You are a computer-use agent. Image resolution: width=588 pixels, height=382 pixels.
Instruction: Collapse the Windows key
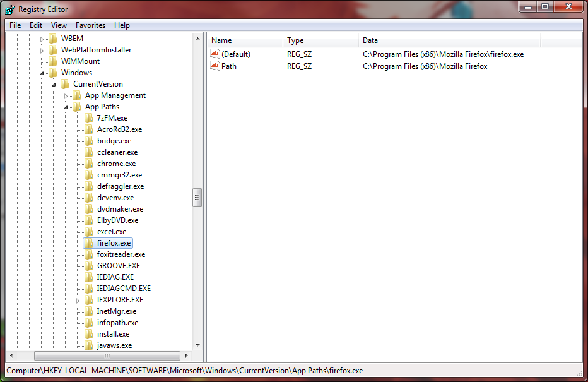[42, 73]
